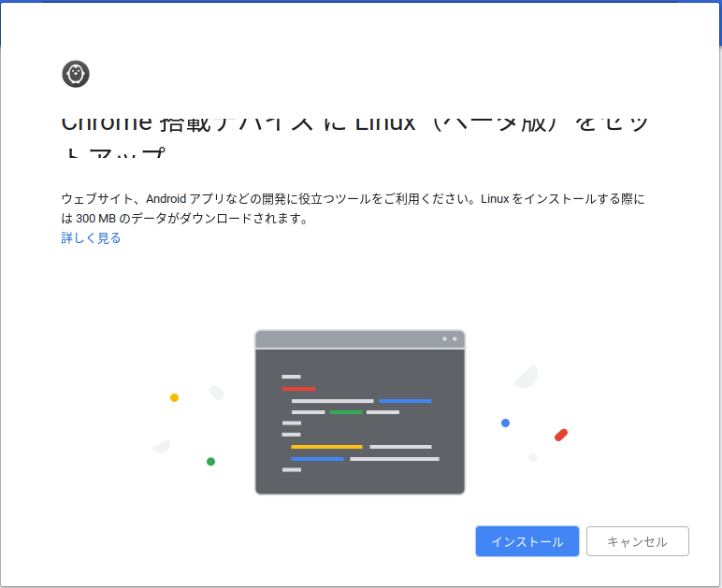
Task: Click the Linux penguin icon
Action: click(x=76, y=74)
